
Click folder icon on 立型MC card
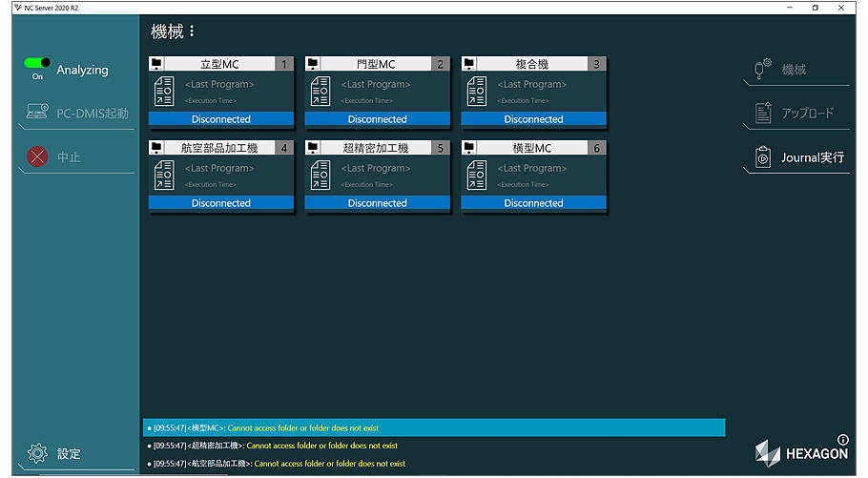point(156,64)
